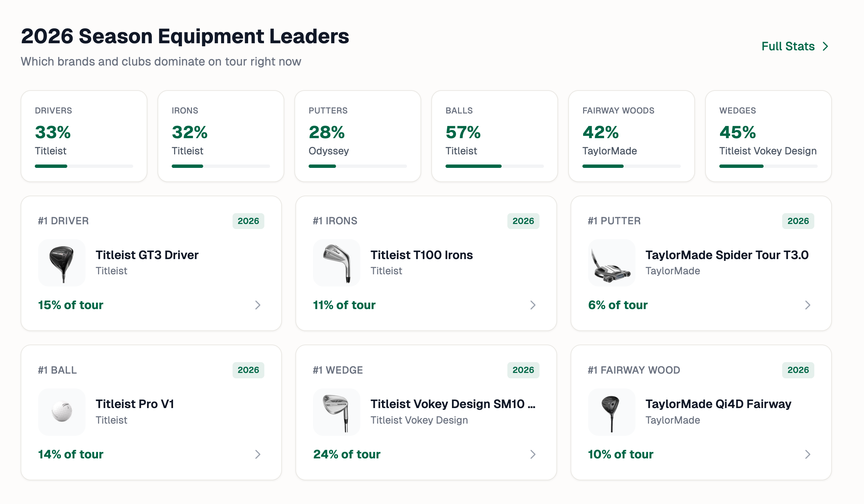The width and height of the screenshot is (864, 504).
Task: Click the 2026 badge on #1 Putter
Action: click(x=798, y=221)
